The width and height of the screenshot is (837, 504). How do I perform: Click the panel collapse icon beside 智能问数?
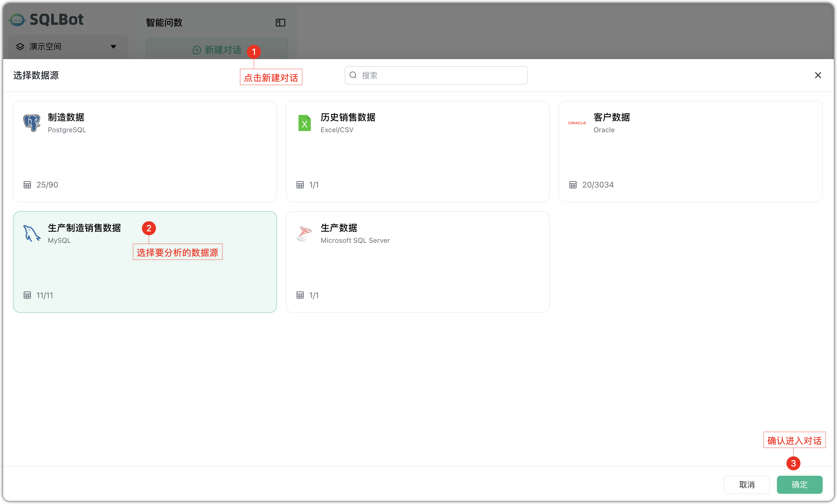point(280,22)
